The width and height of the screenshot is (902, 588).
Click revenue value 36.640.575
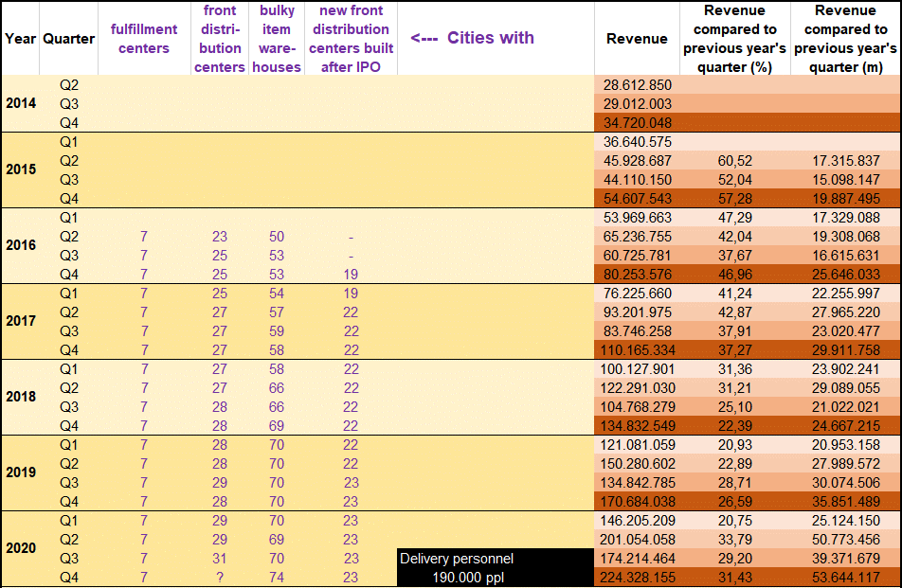pyautogui.click(x=638, y=142)
